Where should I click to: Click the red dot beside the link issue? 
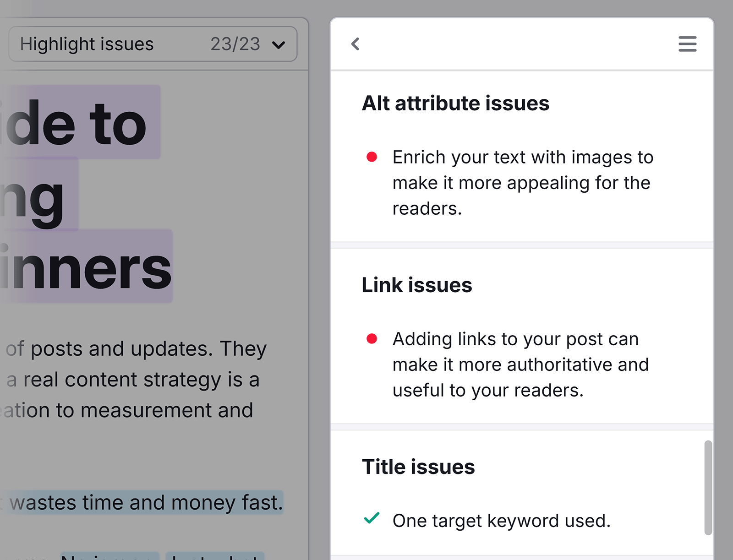[372, 339]
